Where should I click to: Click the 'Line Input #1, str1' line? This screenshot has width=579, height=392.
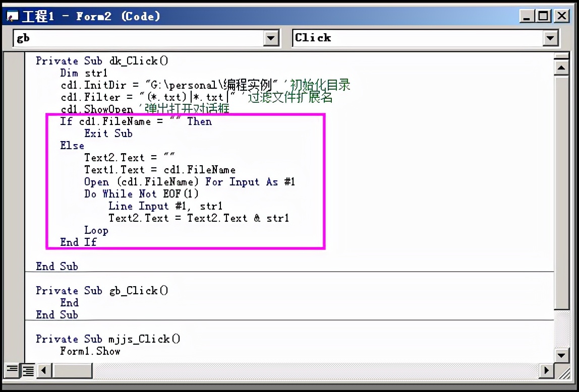pos(165,206)
